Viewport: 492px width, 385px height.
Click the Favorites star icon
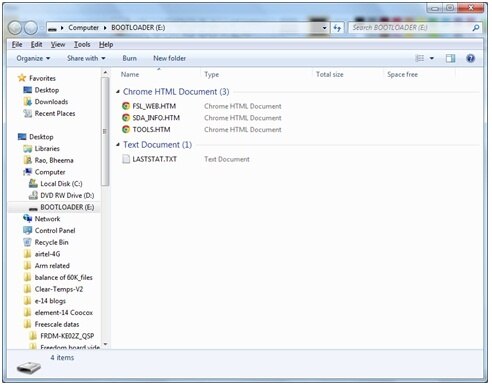click(x=22, y=78)
